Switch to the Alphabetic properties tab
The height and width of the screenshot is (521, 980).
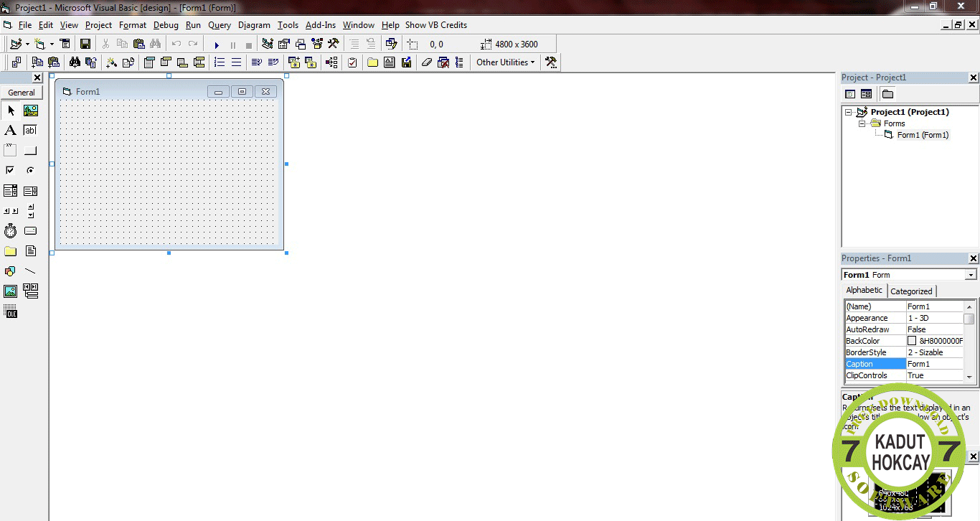click(864, 290)
